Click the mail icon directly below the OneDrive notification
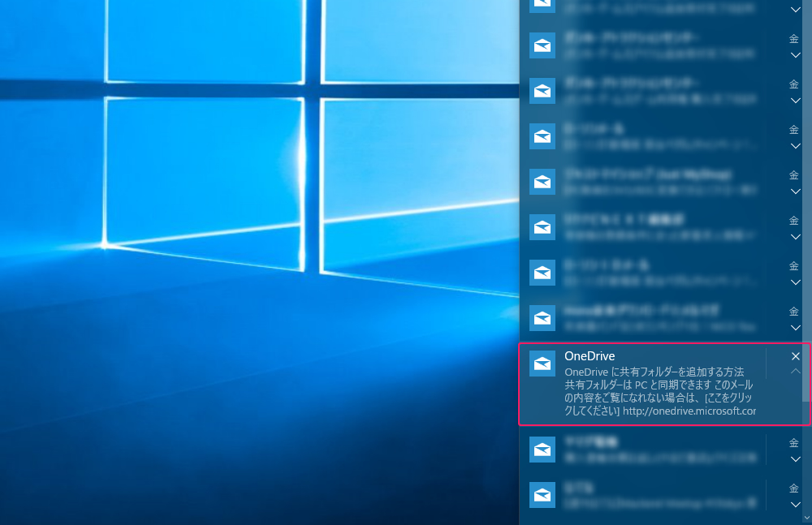This screenshot has height=525, width=812. pyautogui.click(x=542, y=450)
